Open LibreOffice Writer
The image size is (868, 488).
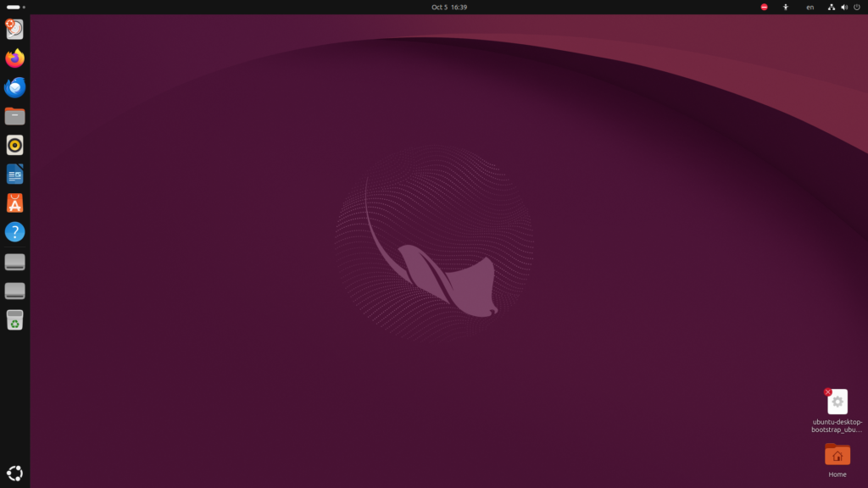click(15, 175)
